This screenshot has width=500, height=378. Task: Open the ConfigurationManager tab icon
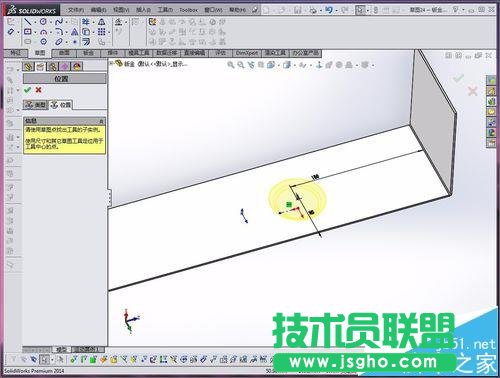coord(53,67)
